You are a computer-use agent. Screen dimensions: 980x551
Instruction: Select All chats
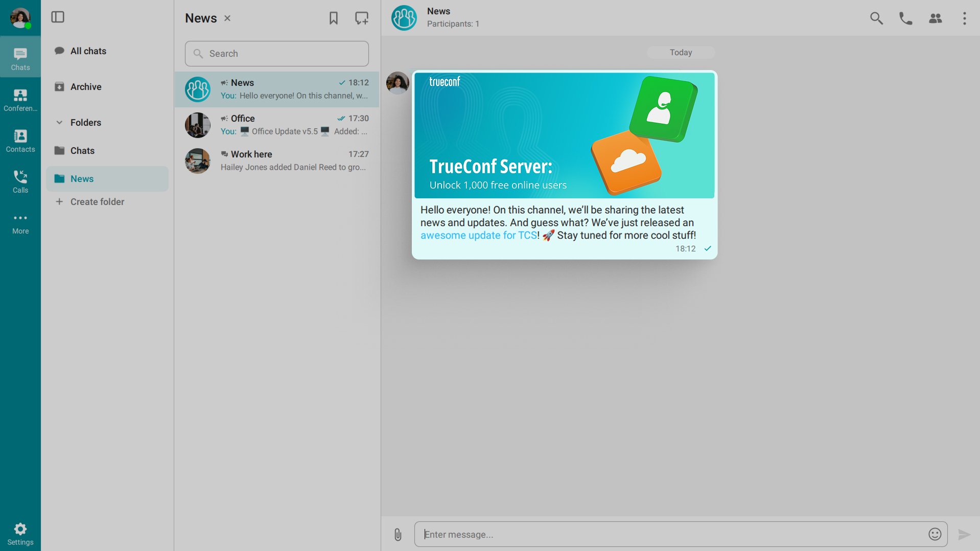coord(107,51)
